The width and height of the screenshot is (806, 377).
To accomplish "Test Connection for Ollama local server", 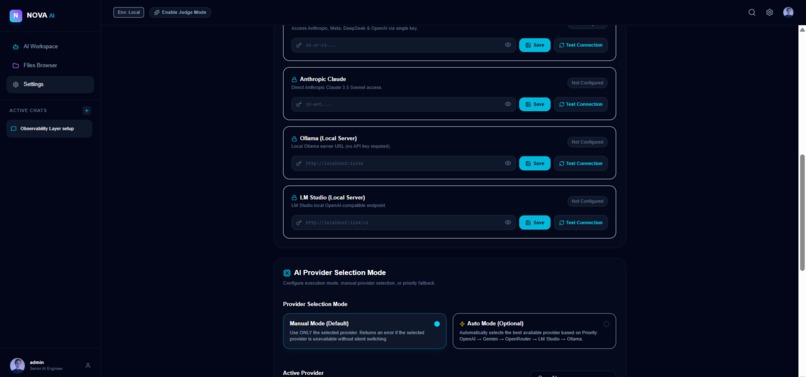I will click(581, 163).
